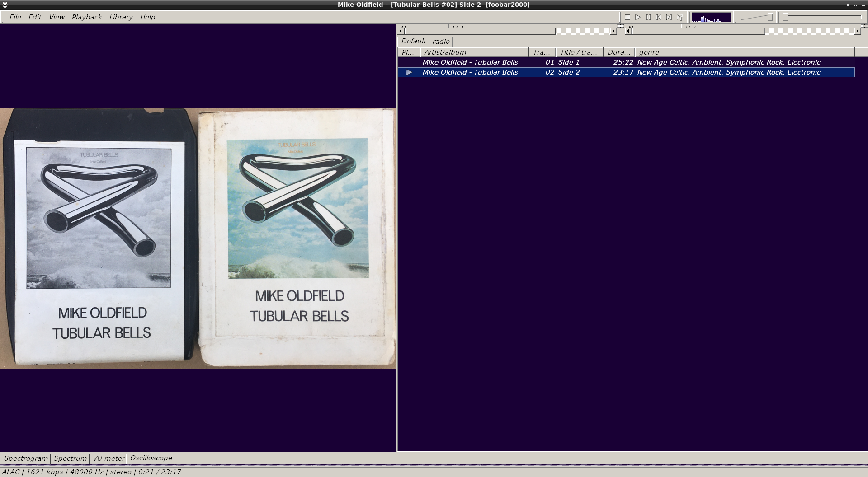Open the VU meter tab
The height and width of the screenshot is (477, 868).
[108, 458]
